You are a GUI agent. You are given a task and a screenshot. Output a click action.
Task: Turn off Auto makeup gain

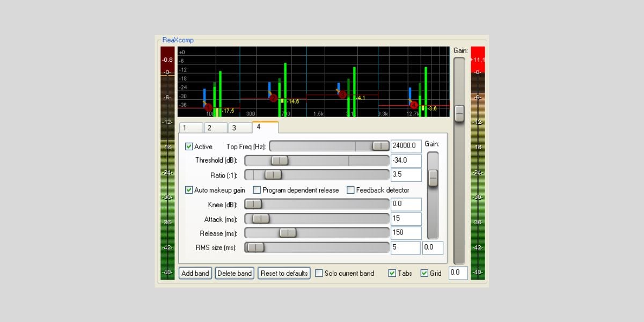pyautogui.click(x=189, y=190)
